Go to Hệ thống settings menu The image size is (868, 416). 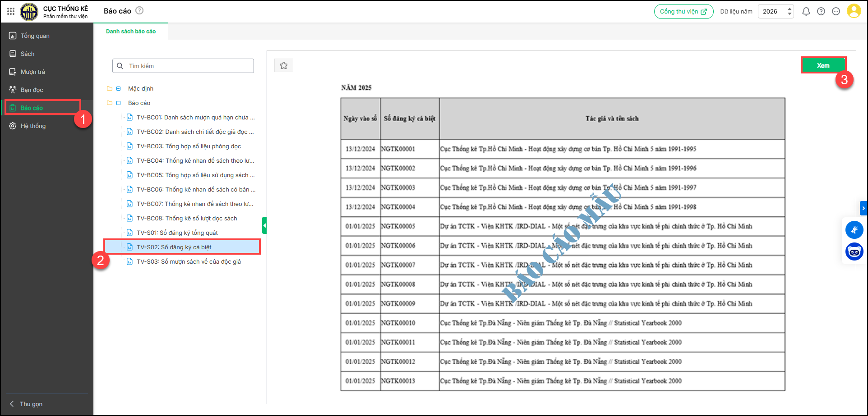coord(33,126)
